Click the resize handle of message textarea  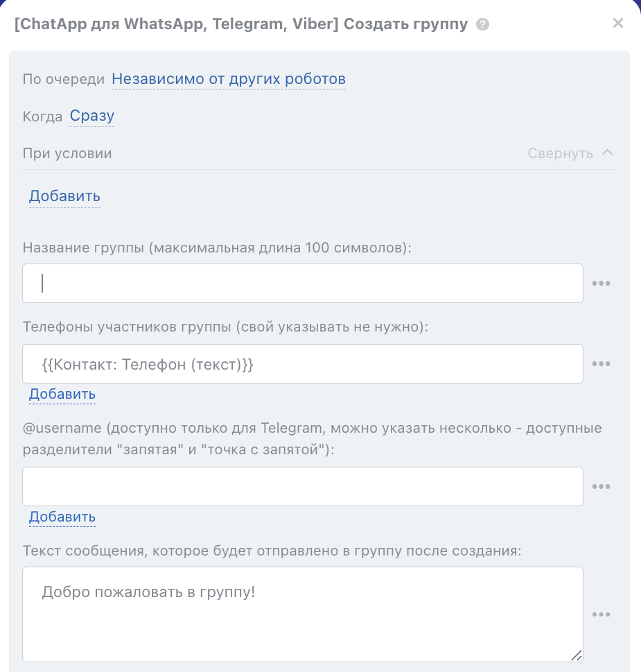(x=577, y=655)
